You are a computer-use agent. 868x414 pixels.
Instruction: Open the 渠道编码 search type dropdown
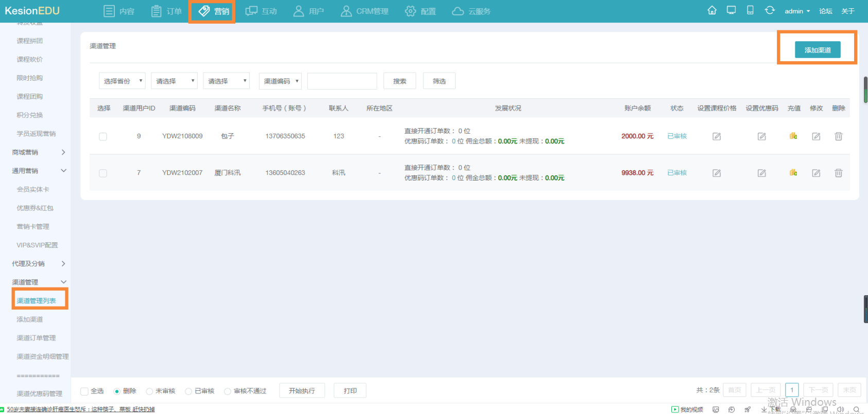point(280,81)
